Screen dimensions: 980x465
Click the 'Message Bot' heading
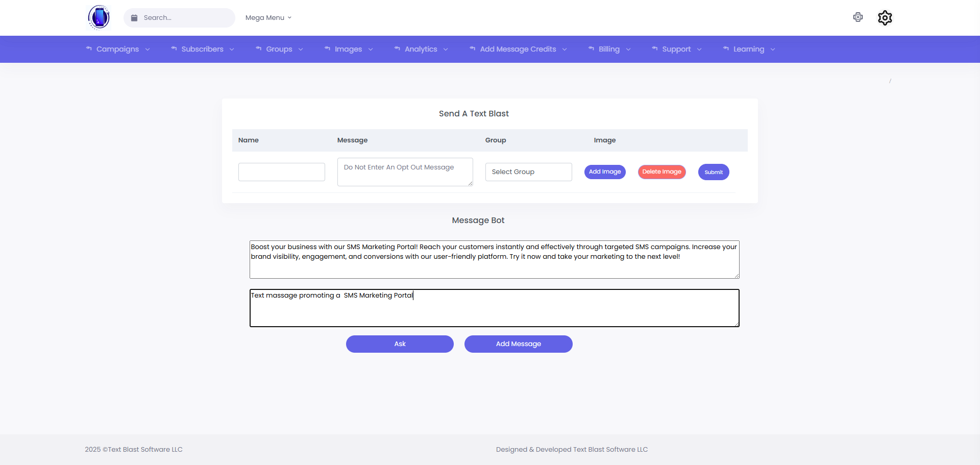click(478, 221)
